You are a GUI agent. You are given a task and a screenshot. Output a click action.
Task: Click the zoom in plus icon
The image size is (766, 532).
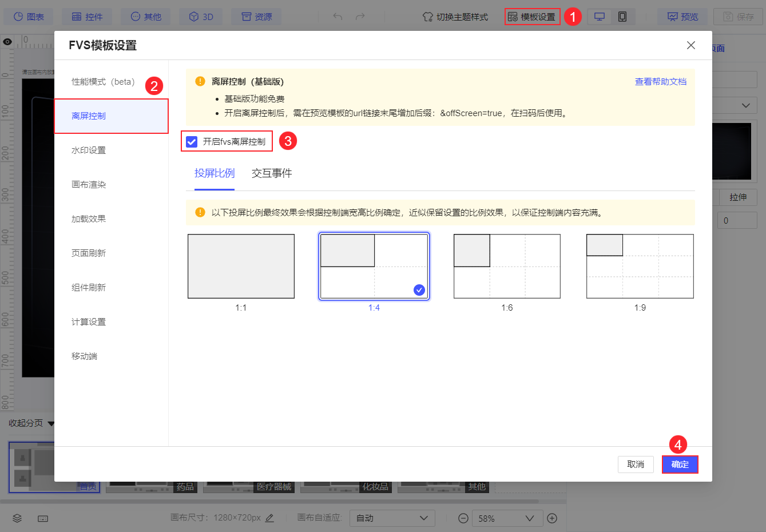tap(552, 518)
